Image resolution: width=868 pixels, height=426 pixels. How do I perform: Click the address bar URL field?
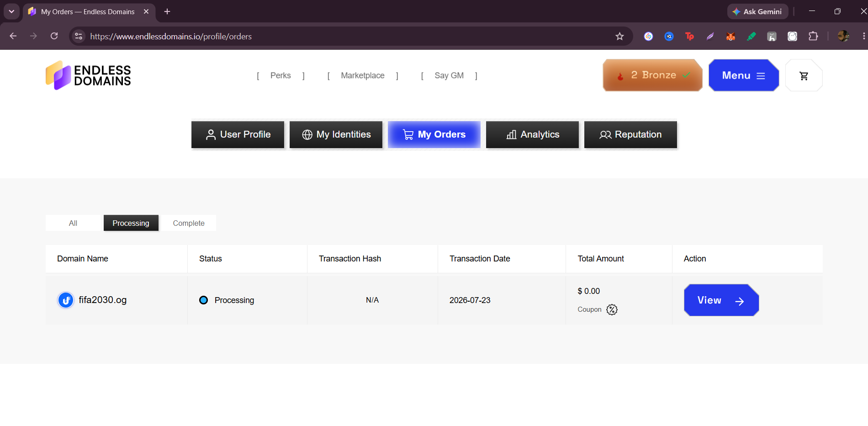(x=347, y=36)
